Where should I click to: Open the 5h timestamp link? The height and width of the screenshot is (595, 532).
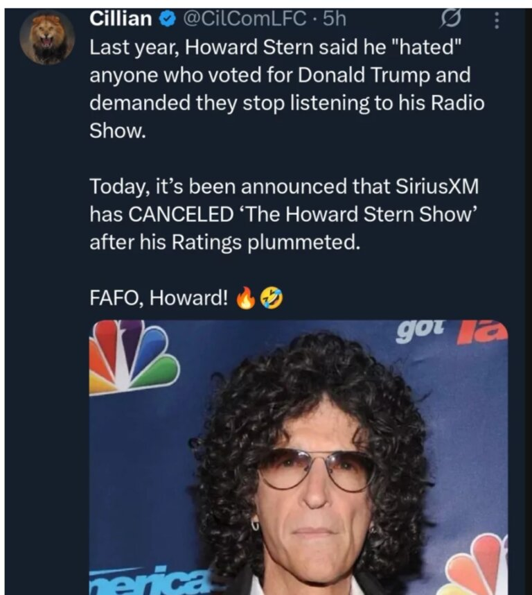[x=334, y=19]
